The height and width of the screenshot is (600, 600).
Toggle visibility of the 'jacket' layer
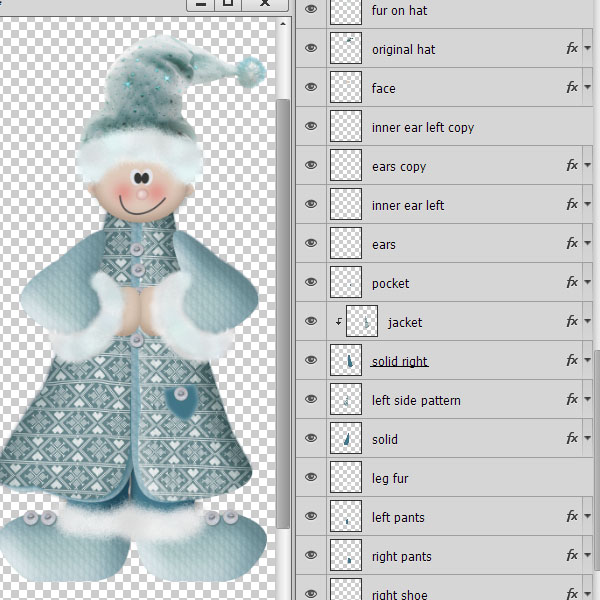coord(311,321)
